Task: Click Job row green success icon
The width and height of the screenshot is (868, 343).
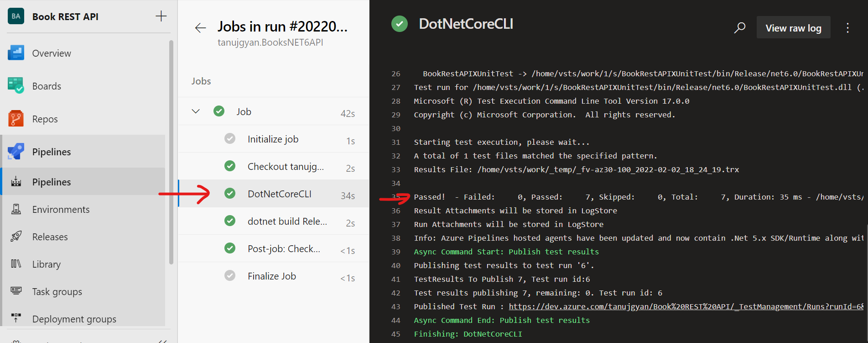Action: click(219, 111)
